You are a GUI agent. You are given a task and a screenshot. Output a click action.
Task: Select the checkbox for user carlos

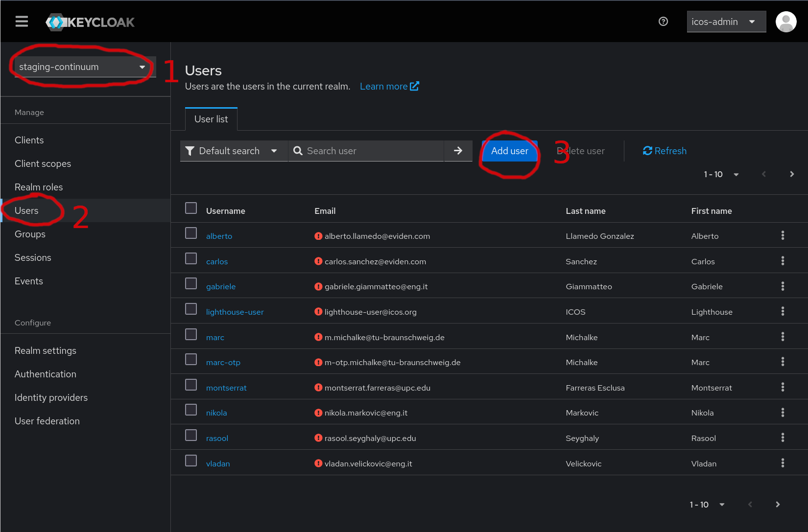191,258
